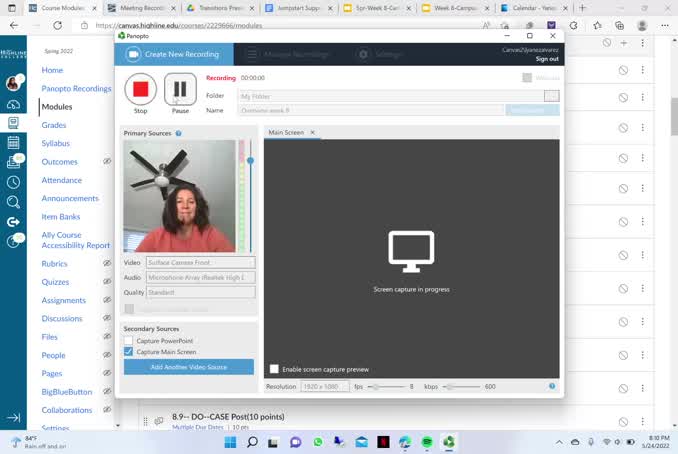
Task: Open the Create New Recording tab
Action: point(174,54)
